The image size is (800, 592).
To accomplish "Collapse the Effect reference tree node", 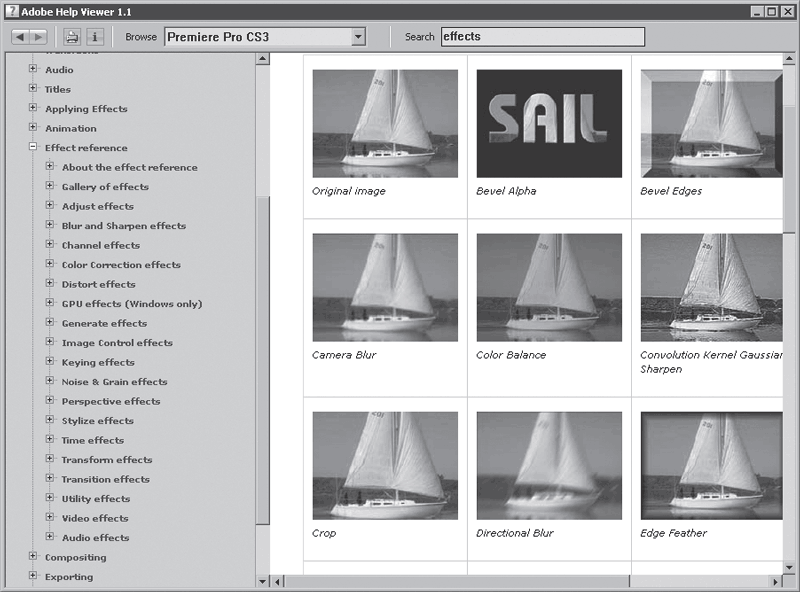I will click(33, 146).
